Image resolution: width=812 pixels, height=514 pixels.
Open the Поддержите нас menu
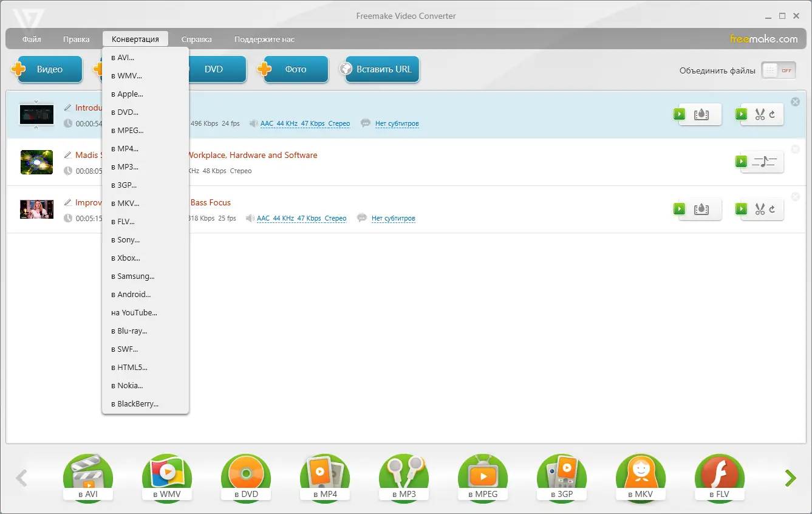click(x=265, y=39)
